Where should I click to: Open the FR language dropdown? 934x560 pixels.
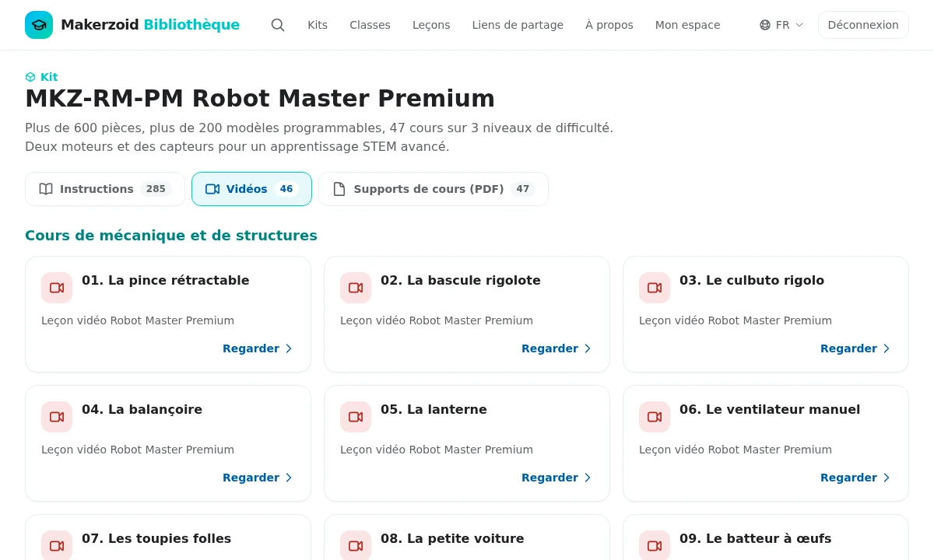click(782, 25)
